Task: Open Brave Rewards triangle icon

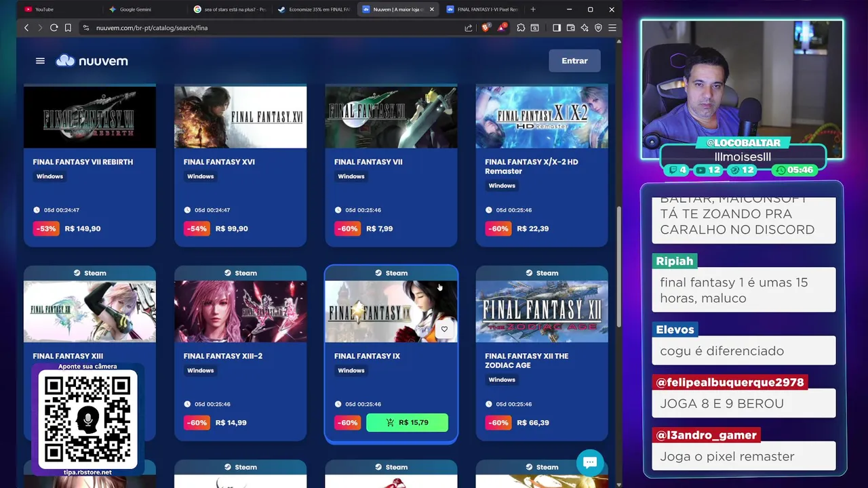Action: tap(502, 28)
